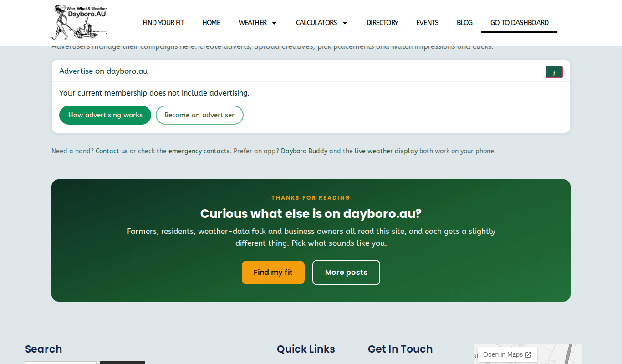This screenshot has width=622, height=364.
Task: Open the Blog menu item
Action: pos(464,23)
